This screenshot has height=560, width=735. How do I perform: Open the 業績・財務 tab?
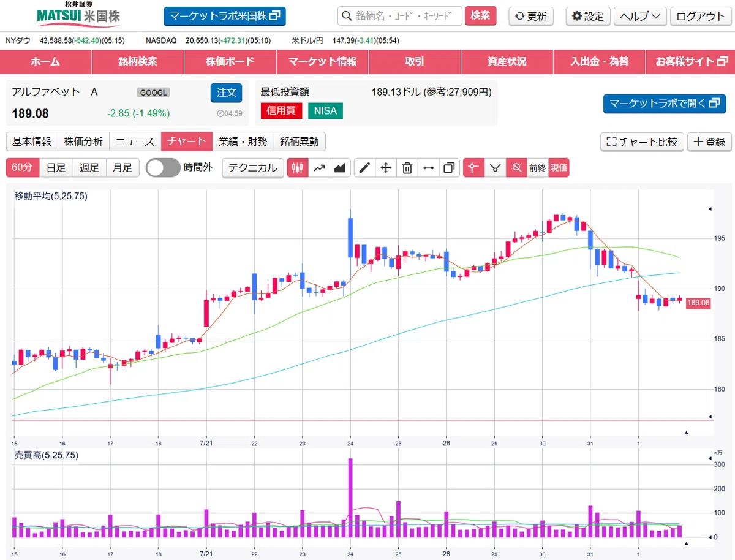(x=243, y=142)
